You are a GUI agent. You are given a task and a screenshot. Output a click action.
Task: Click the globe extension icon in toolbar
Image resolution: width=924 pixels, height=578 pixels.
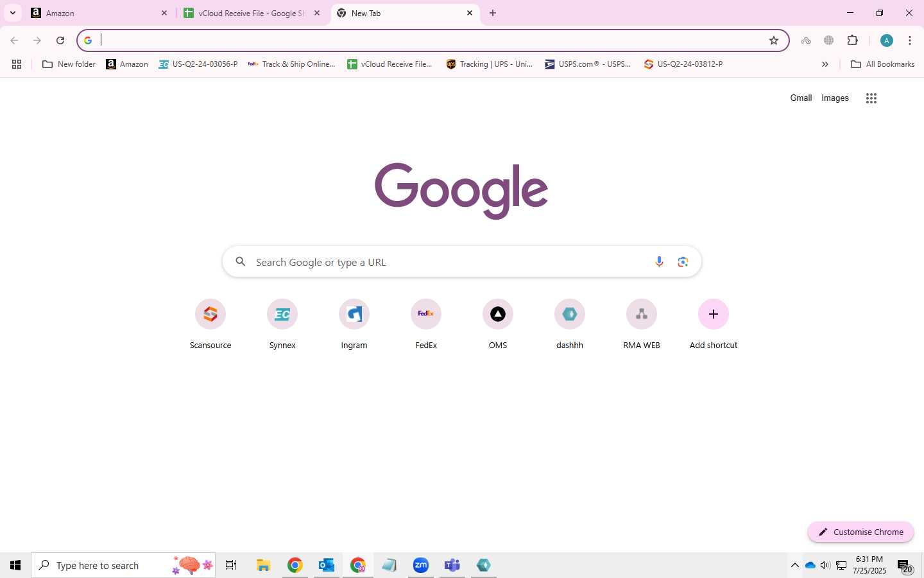[x=829, y=40]
